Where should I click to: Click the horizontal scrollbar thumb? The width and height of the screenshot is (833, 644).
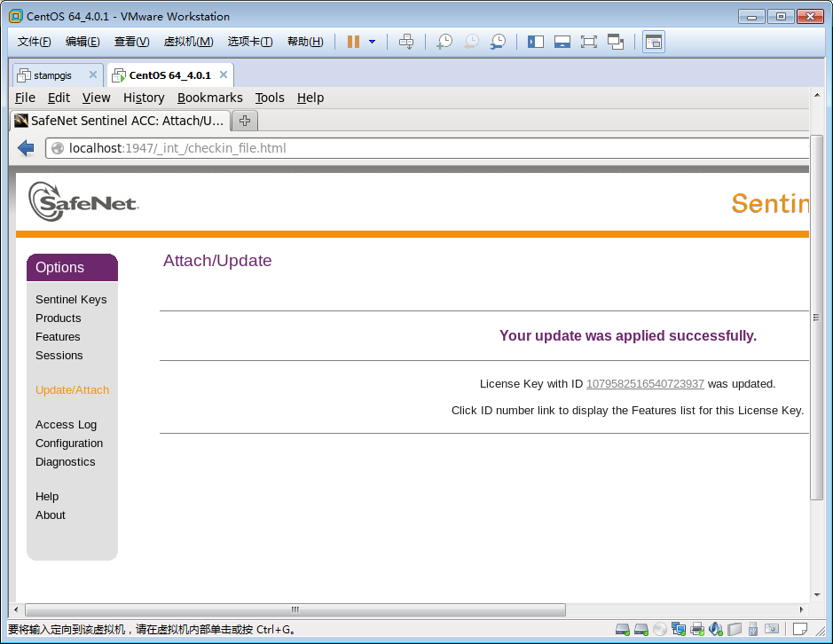tap(295, 609)
